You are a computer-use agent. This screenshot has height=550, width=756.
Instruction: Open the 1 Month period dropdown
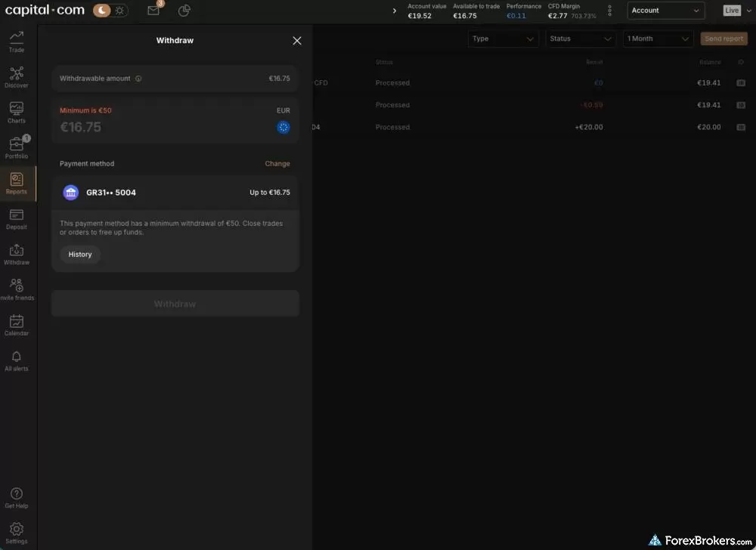(x=658, y=39)
